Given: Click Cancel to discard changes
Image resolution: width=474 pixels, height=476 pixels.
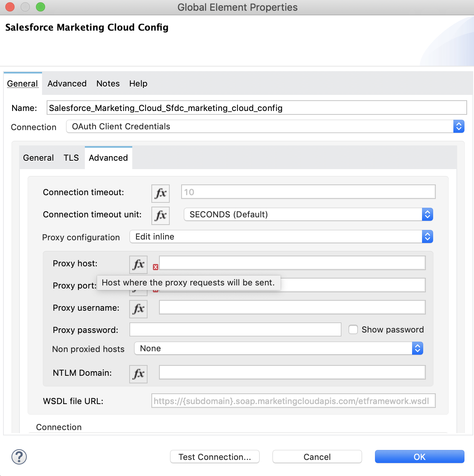Looking at the screenshot, I should (x=317, y=456).
